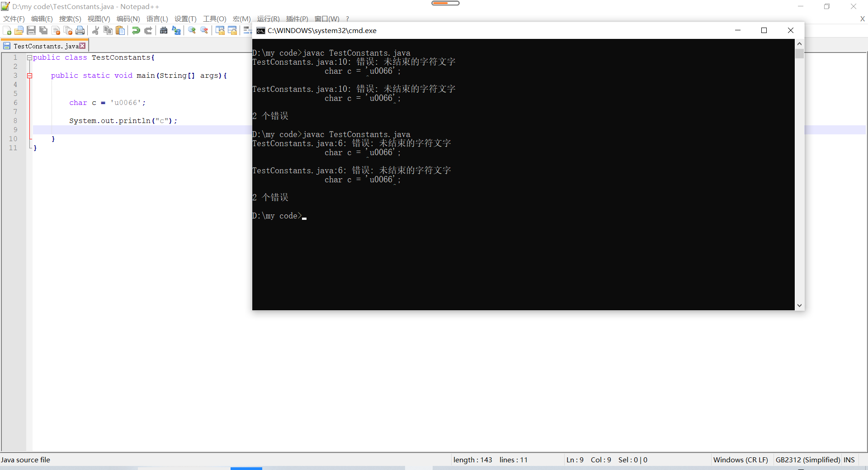Screen dimensions: 868x470
Task: Click the Synchronize horizontal scrolling icon
Action: tap(232, 30)
